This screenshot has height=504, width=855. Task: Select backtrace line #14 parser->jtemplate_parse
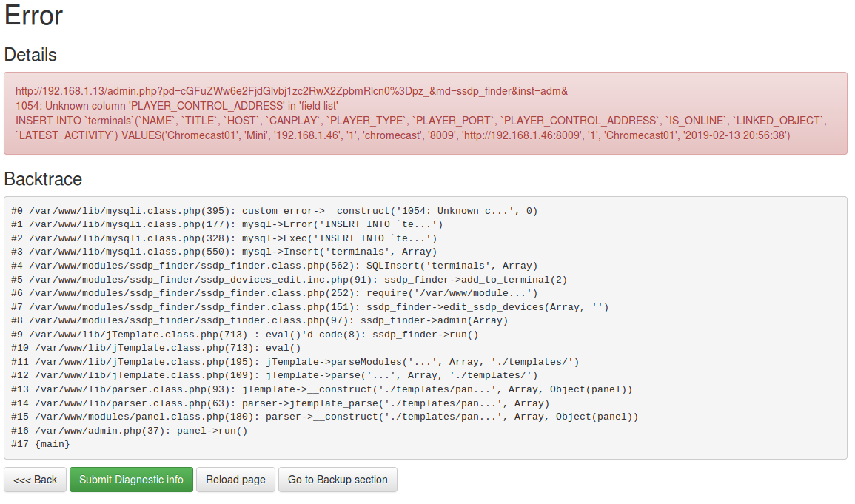coord(281,403)
